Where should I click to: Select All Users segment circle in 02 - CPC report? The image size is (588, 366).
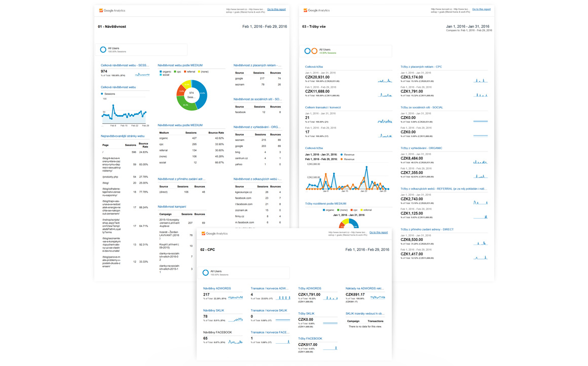pyautogui.click(x=205, y=273)
